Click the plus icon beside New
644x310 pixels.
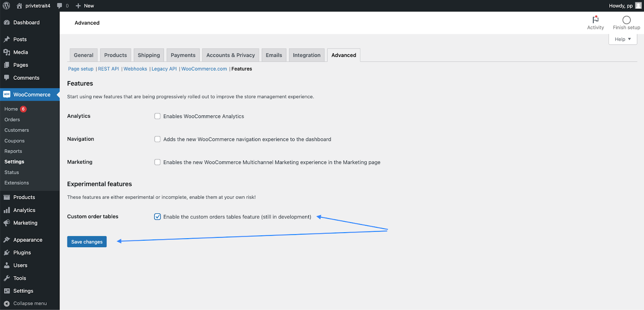(78, 6)
